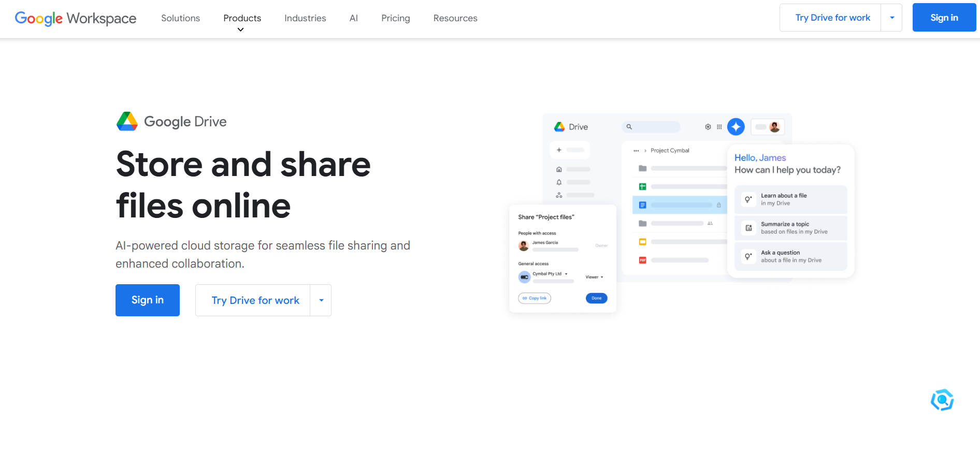Click the Share "Project files" title
The height and width of the screenshot is (469, 980).
coord(546,217)
